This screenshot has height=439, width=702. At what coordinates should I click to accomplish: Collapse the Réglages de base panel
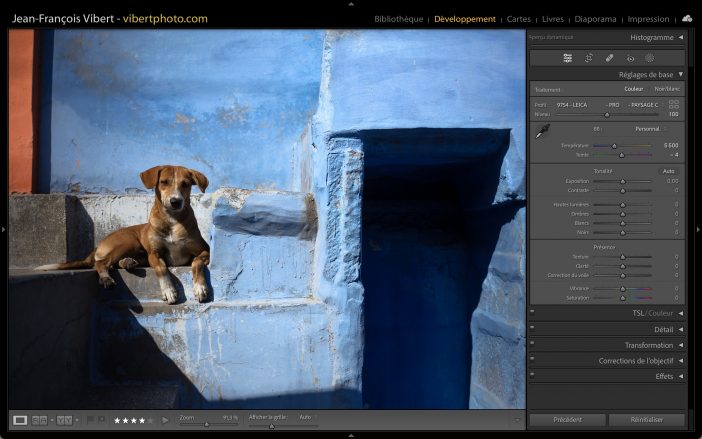point(680,74)
